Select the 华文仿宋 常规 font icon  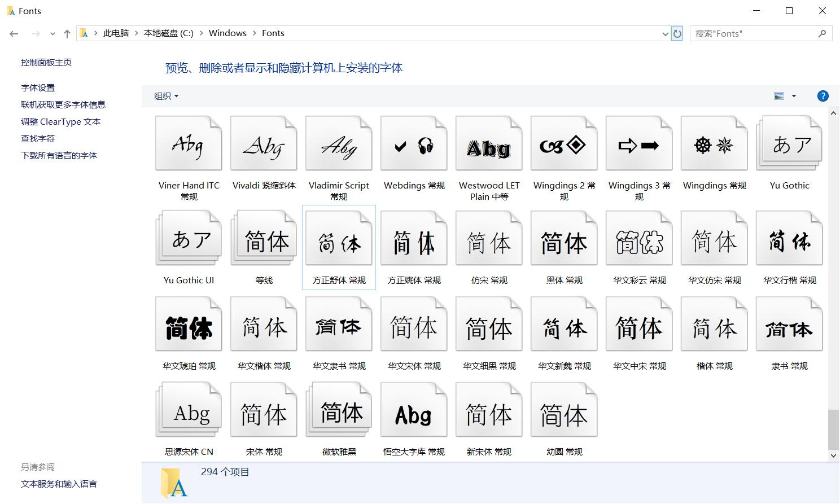[x=714, y=238]
